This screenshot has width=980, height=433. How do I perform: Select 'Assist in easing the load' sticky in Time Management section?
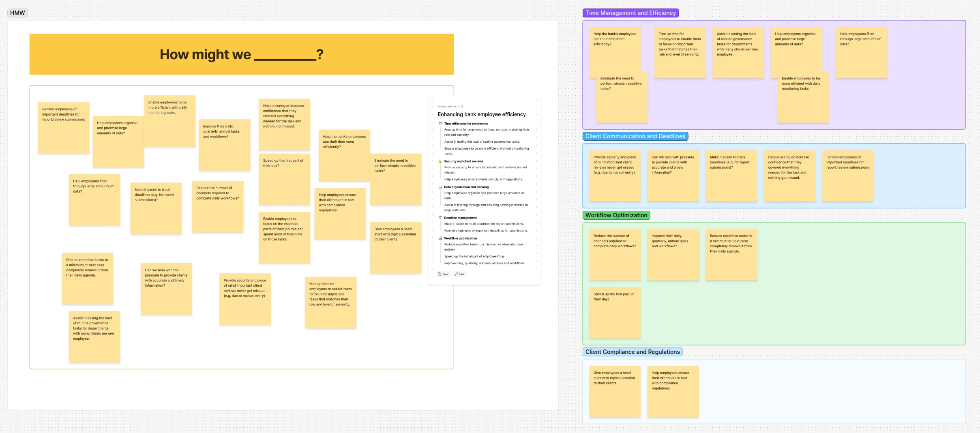point(738,53)
